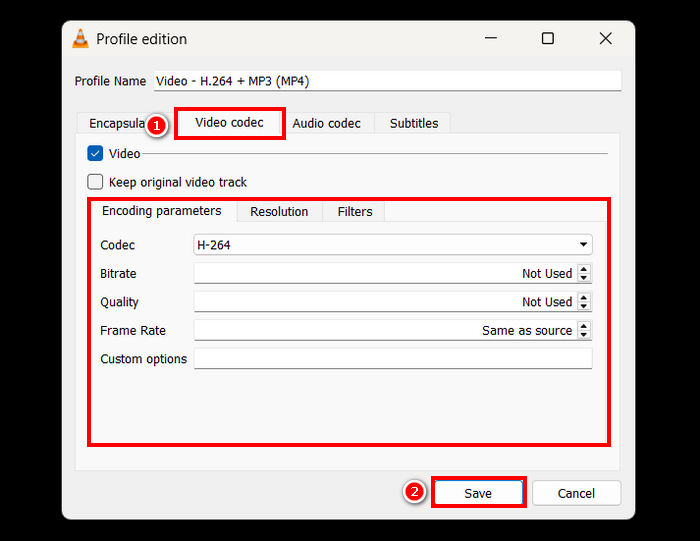Screen dimensions: 700x541
Task: Increase the Bitrate spinner value
Action: tap(584, 269)
